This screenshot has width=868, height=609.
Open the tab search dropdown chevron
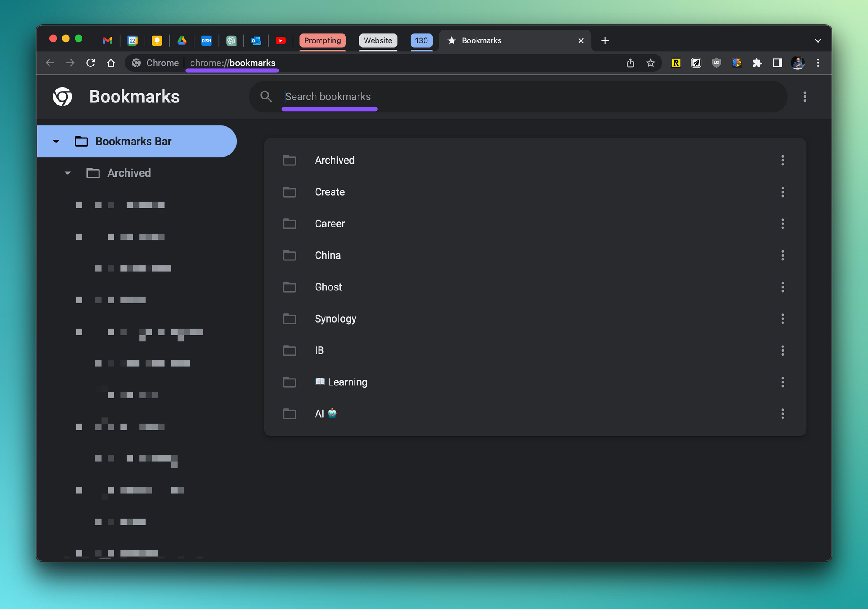[x=818, y=40]
